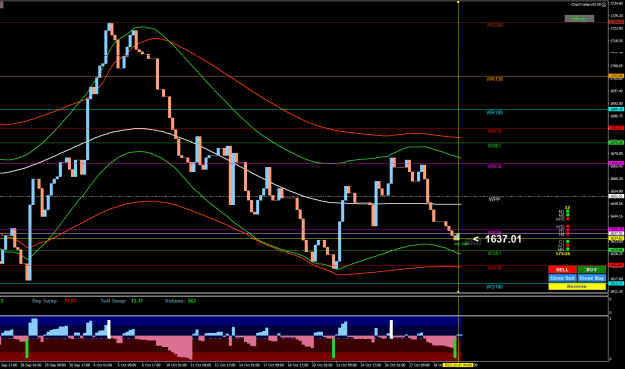Select the WS100 support level label

495,287
